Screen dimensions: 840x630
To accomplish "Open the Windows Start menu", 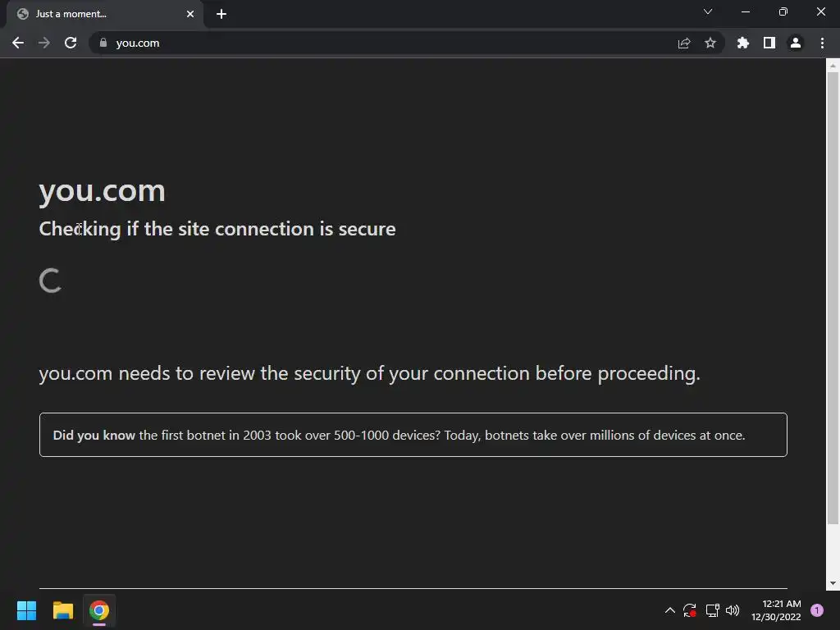I will click(27, 610).
